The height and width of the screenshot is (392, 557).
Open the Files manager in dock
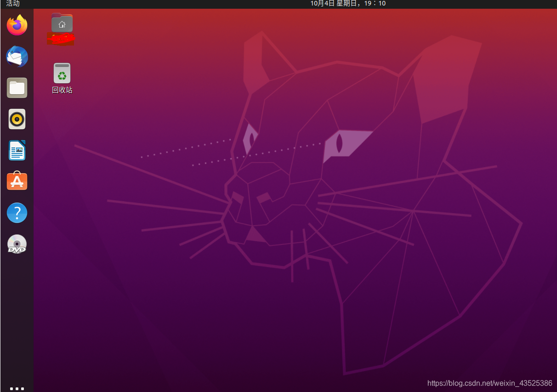coord(17,88)
